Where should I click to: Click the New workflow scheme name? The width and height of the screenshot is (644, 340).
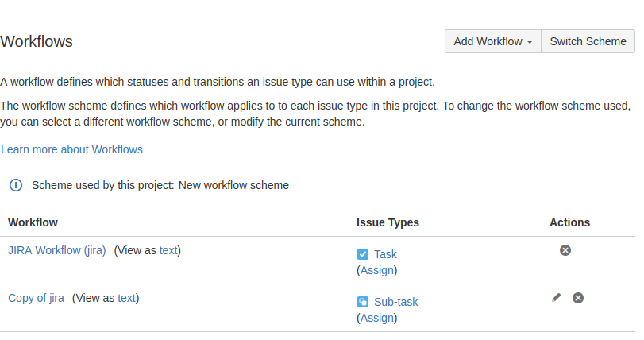(x=233, y=185)
